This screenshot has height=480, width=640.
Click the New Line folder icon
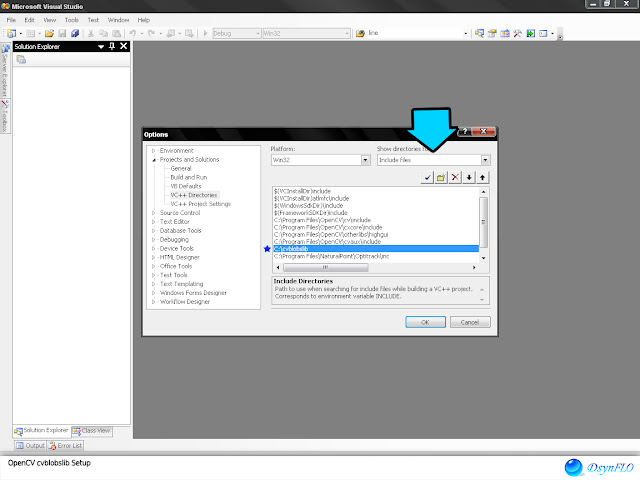[x=441, y=178]
